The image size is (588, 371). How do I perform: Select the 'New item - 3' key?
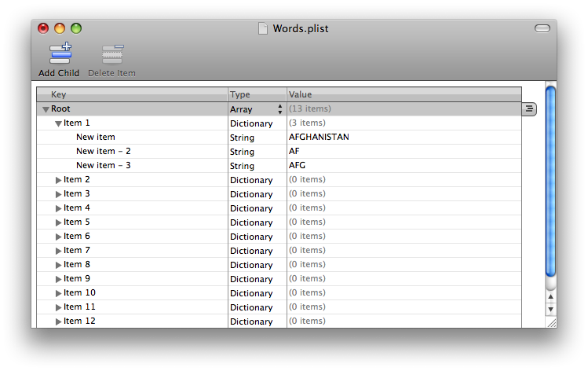pyautogui.click(x=103, y=166)
